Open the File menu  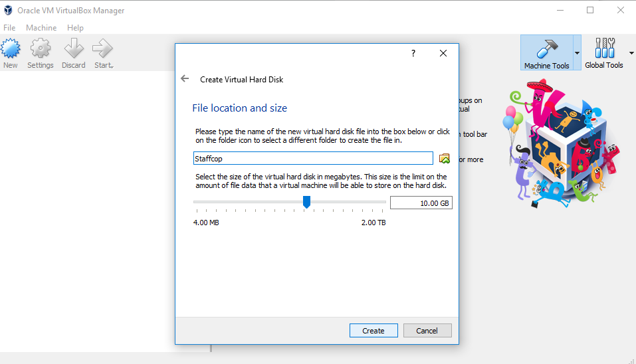pyautogui.click(x=9, y=27)
